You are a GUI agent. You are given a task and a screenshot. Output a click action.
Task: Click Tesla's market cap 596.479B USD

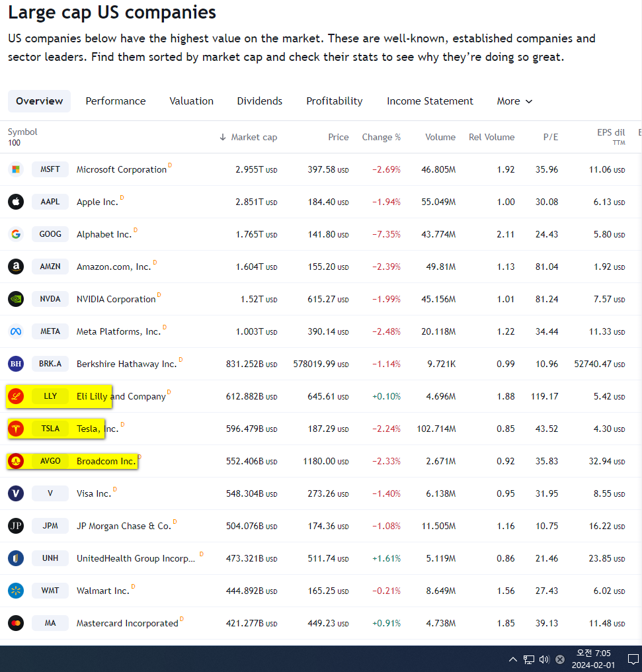[252, 429]
